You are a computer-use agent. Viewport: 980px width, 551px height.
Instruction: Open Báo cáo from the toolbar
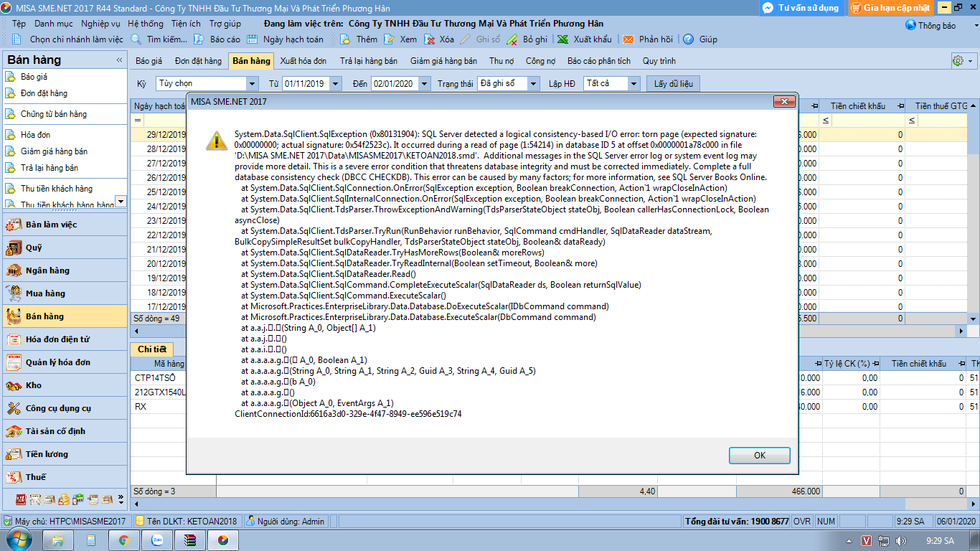(218, 39)
